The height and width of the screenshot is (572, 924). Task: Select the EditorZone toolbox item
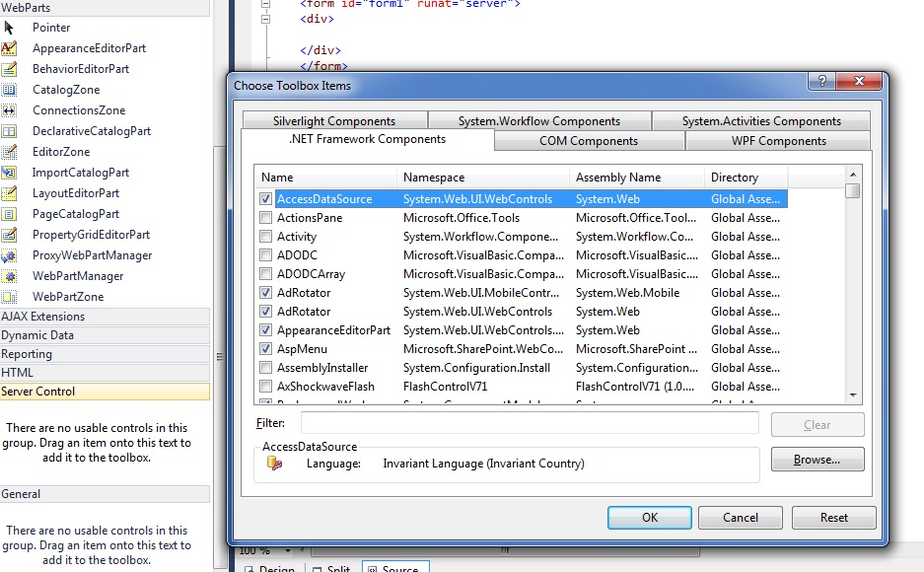(15, 151)
